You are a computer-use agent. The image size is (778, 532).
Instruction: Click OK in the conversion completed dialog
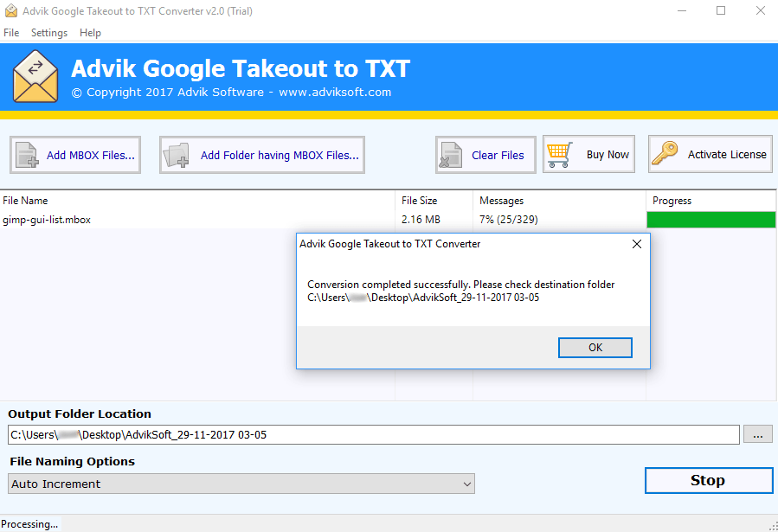(x=595, y=348)
